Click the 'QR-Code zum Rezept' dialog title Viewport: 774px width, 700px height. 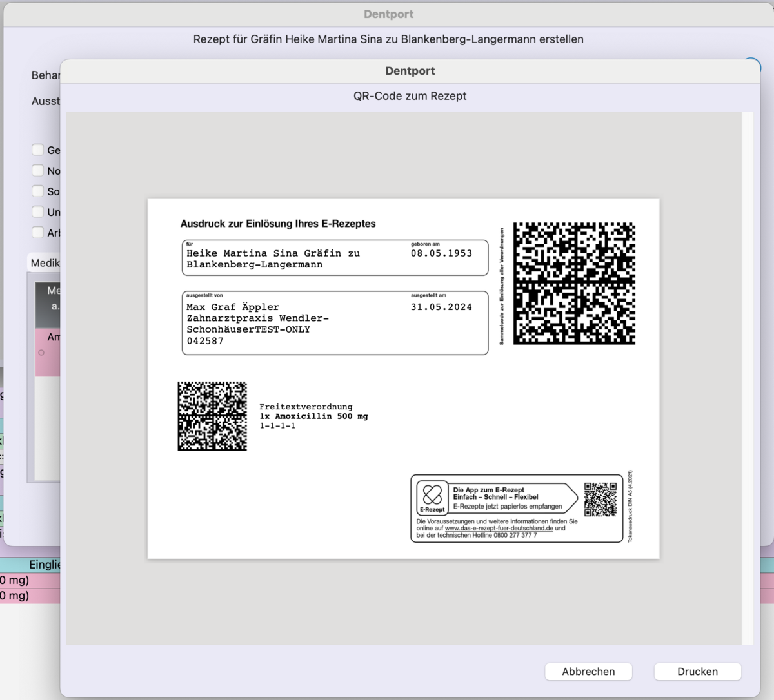click(x=410, y=96)
